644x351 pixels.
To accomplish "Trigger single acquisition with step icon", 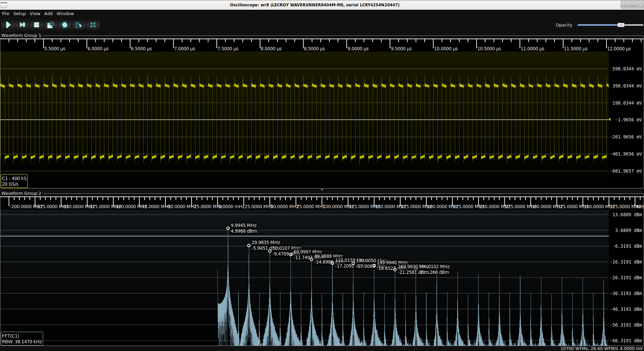I will point(22,25).
